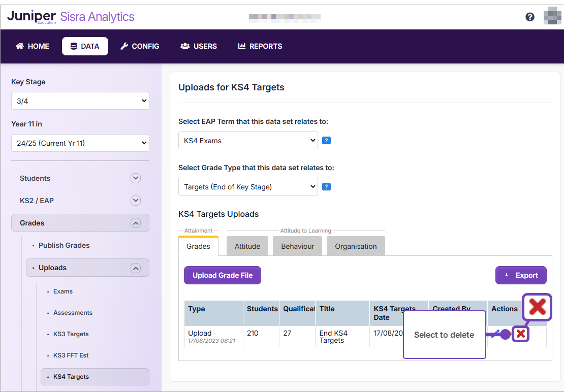The height and width of the screenshot is (392, 564).
Task: Open the Key Stage dropdown
Action: (x=80, y=101)
